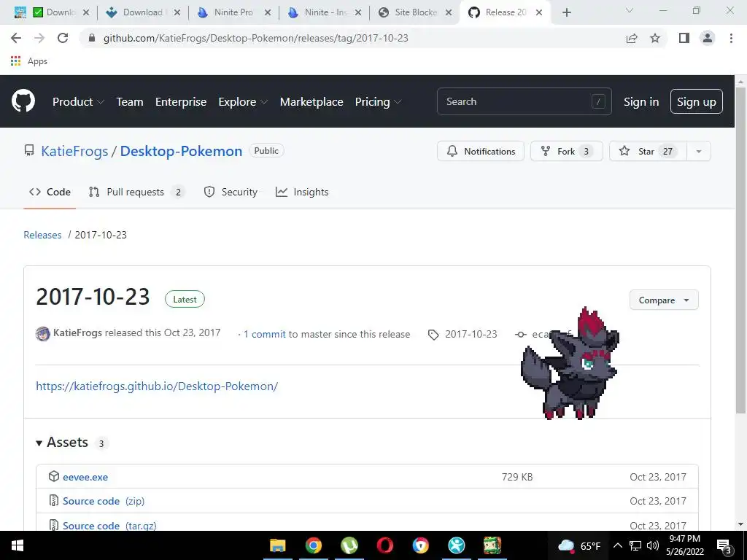Focus the GitHub search field
The width and height of the screenshot is (747, 560).
(524, 101)
